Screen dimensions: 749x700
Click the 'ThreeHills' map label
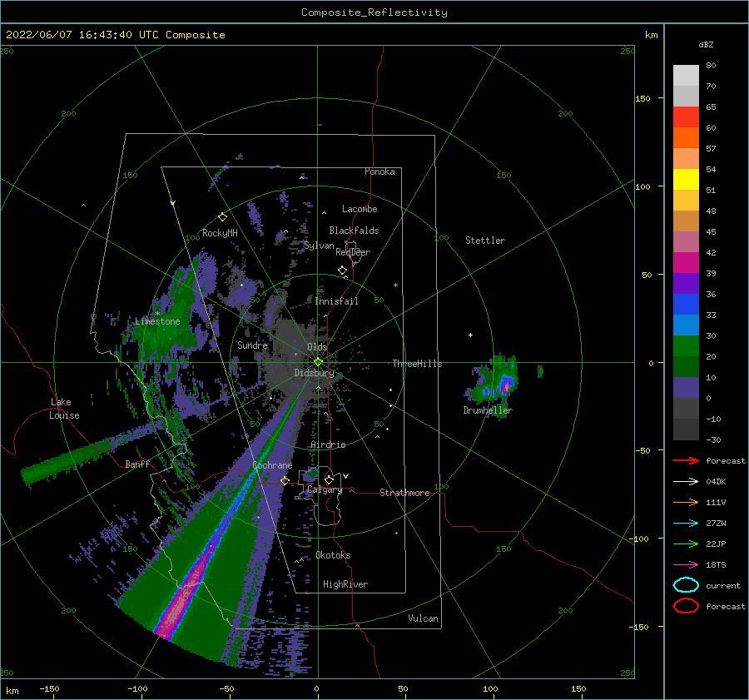tap(418, 364)
